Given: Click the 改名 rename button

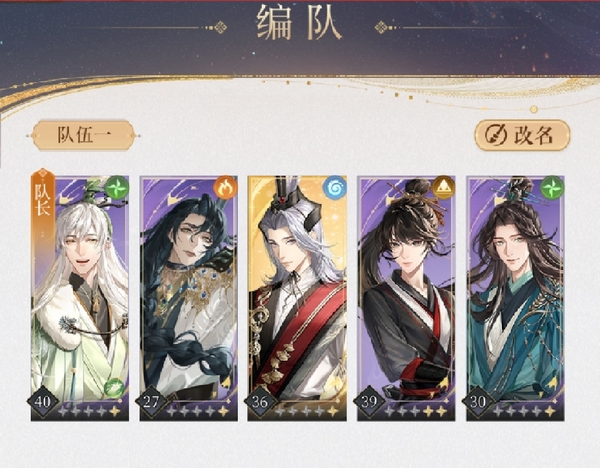Looking at the screenshot, I should [x=522, y=135].
